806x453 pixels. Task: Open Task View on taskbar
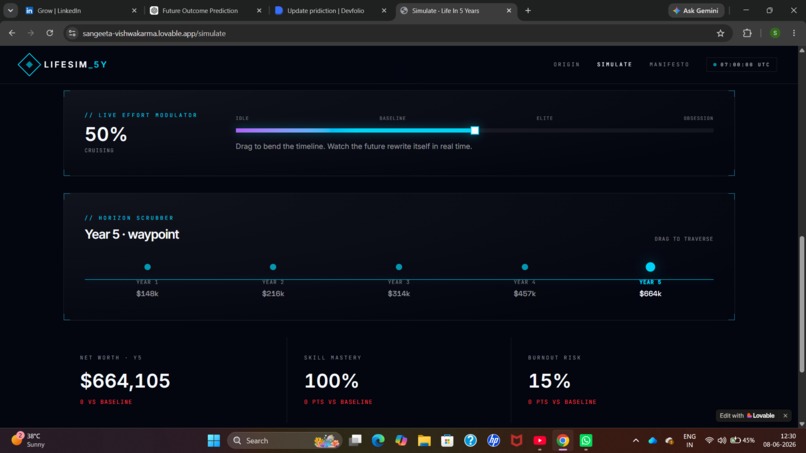click(355, 441)
